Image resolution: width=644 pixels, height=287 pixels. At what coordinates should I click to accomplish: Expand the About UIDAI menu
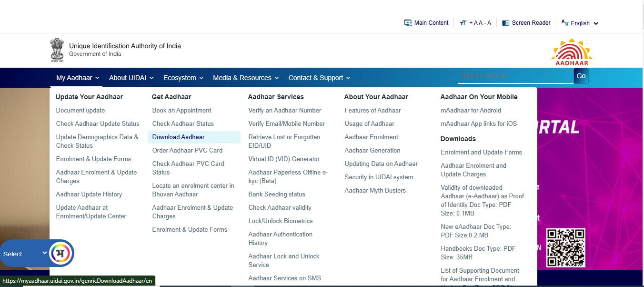coord(131,78)
